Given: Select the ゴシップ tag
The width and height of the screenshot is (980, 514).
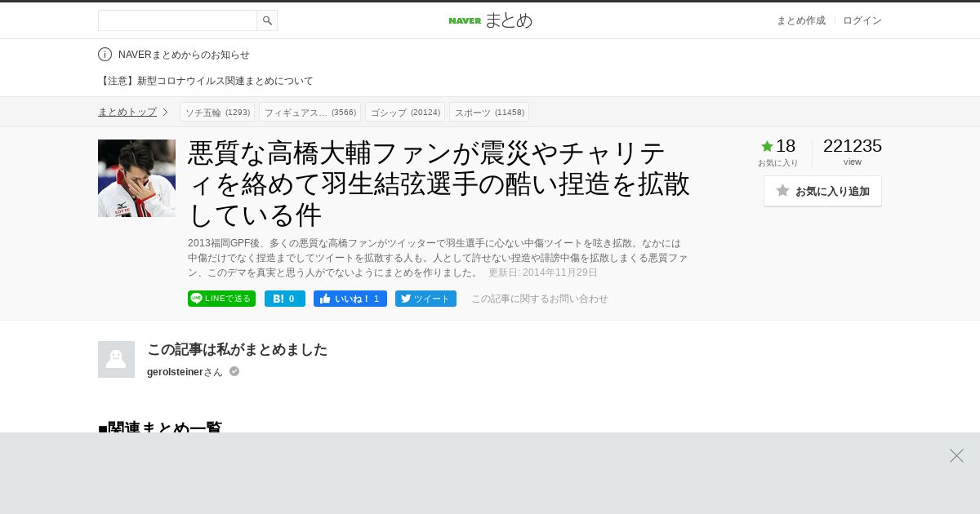Looking at the screenshot, I should click(x=405, y=112).
